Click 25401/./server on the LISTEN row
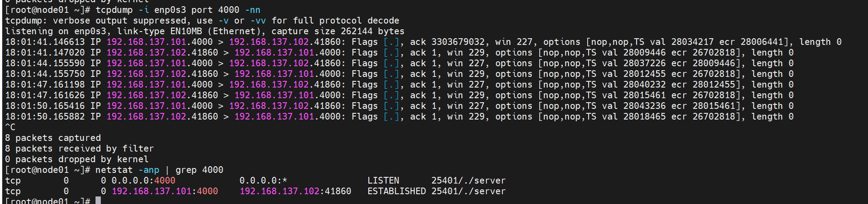This screenshot has width=868, height=204. coord(469,180)
